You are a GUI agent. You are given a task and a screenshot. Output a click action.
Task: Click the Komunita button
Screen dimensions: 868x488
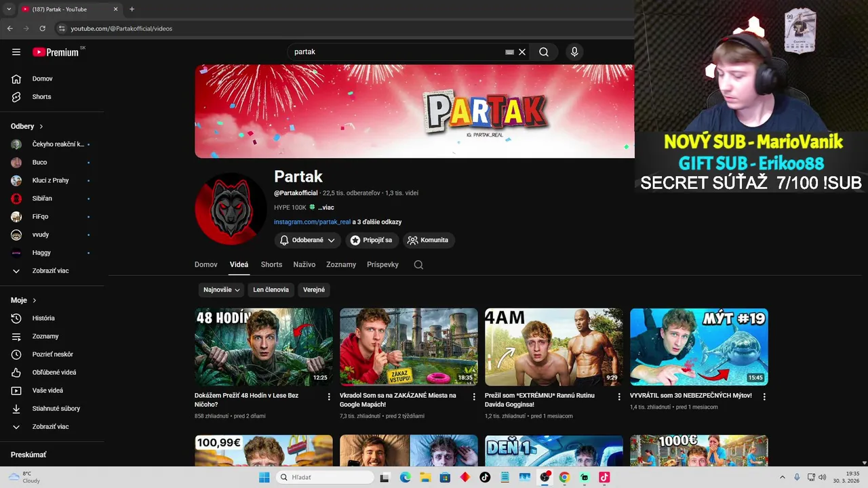pyautogui.click(x=429, y=241)
